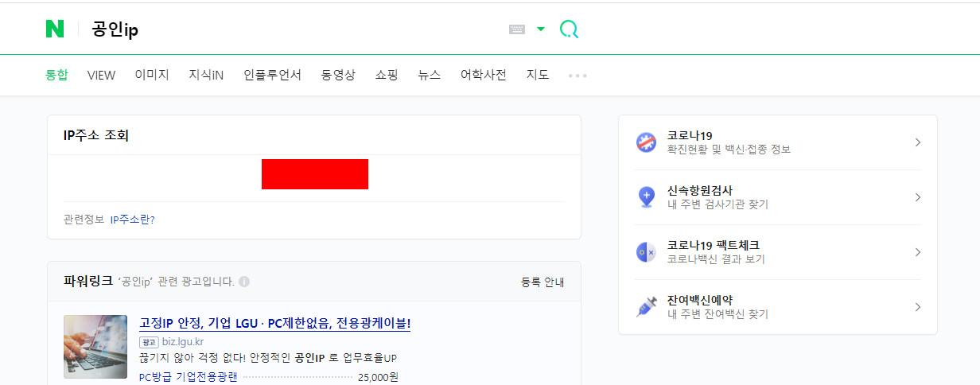This screenshot has height=385, width=980.
Task: Expand the 코로나19 row chevron
Action: pos(917,142)
